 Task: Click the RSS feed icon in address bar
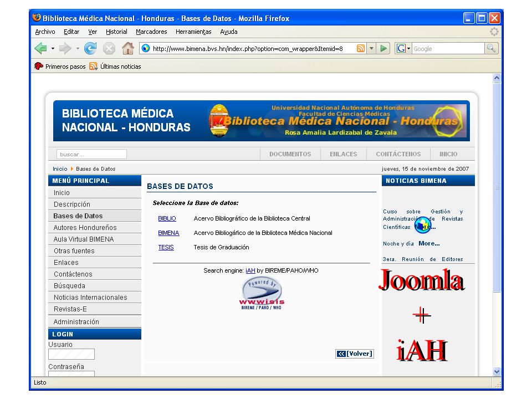[361, 49]
